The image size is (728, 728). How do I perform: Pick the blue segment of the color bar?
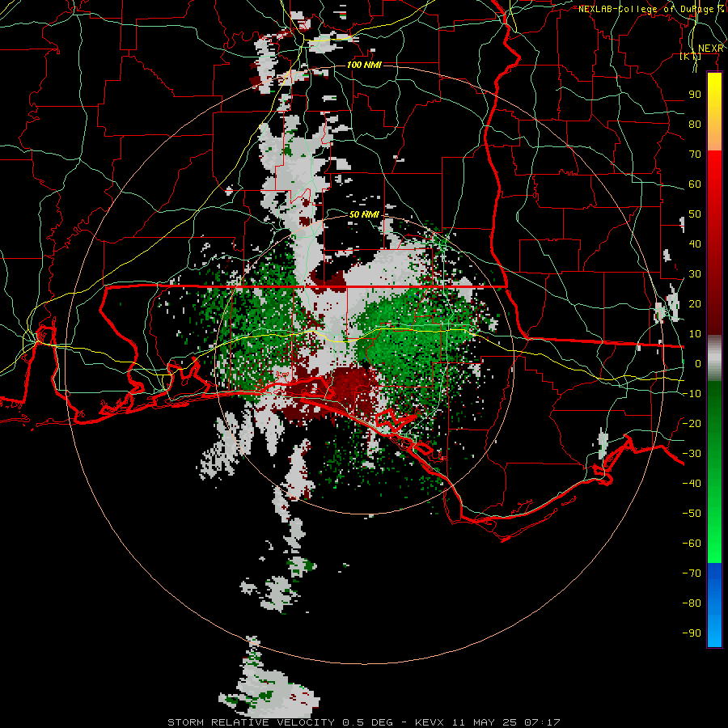pyautogui.click(x=714, y=605)
